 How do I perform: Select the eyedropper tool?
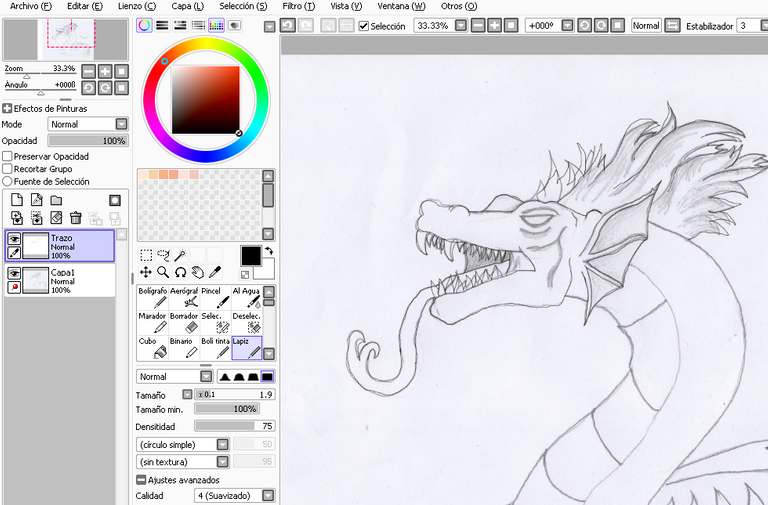point(215,272)
